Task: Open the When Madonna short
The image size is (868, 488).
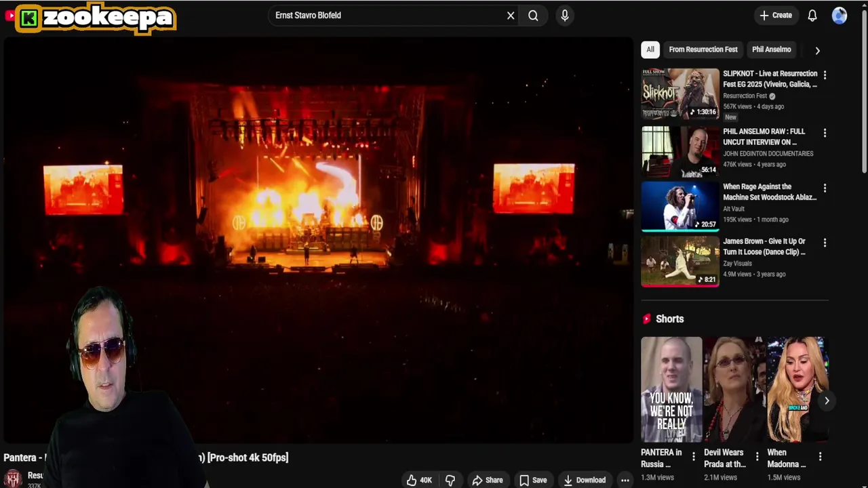Action: 797,390
